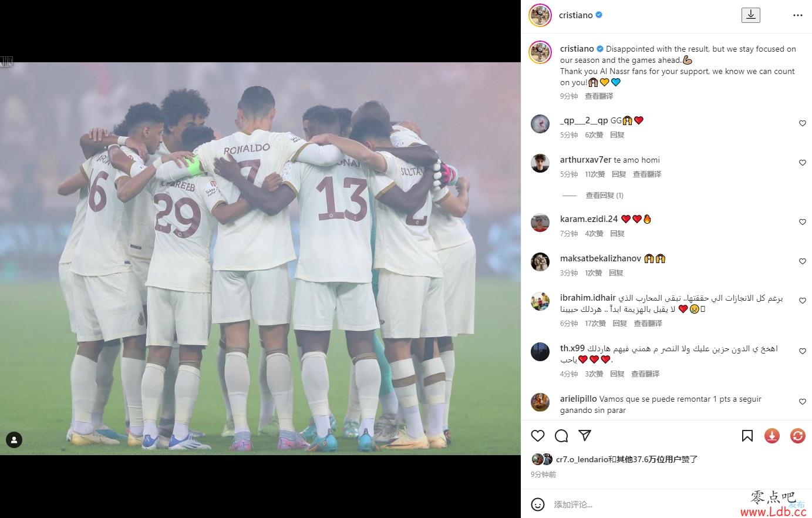Open ibrahim.idhair's profile avatar
The height and width of the screenshot is (518, 812).
(x=540, y=301)
